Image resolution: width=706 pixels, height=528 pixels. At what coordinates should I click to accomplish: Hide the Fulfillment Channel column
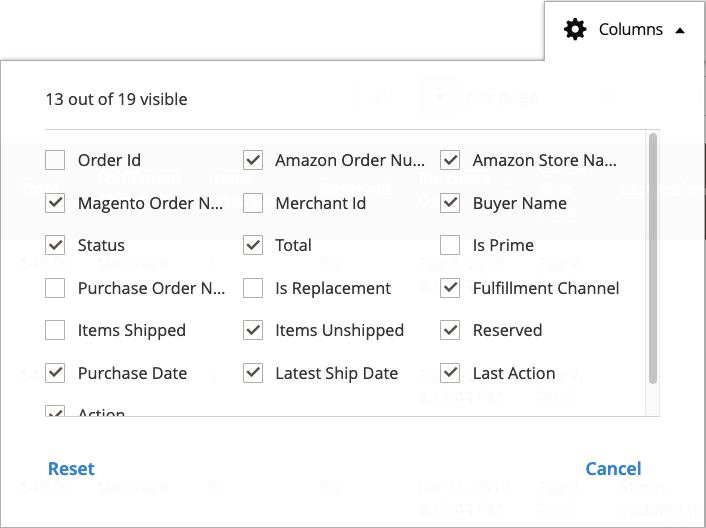click(x=450, y=288)
